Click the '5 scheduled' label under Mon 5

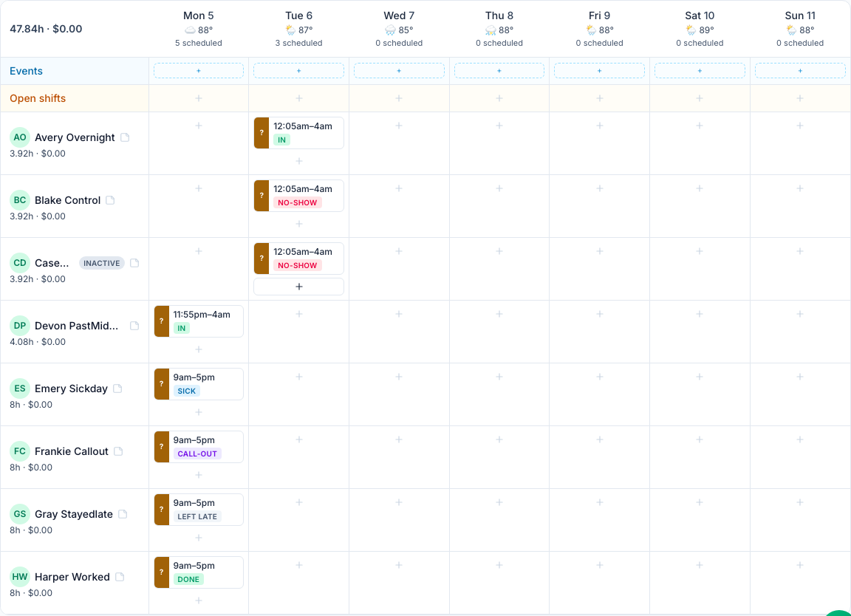(199, 43)
